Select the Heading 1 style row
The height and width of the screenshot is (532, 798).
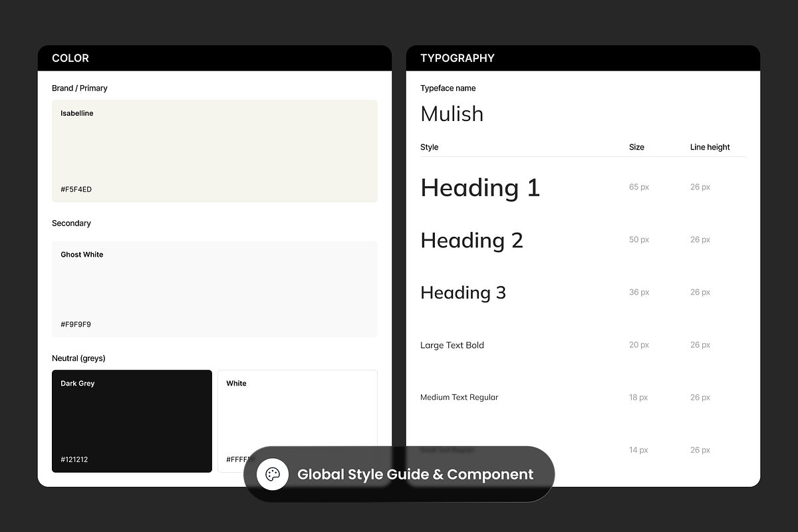(583, 188)
